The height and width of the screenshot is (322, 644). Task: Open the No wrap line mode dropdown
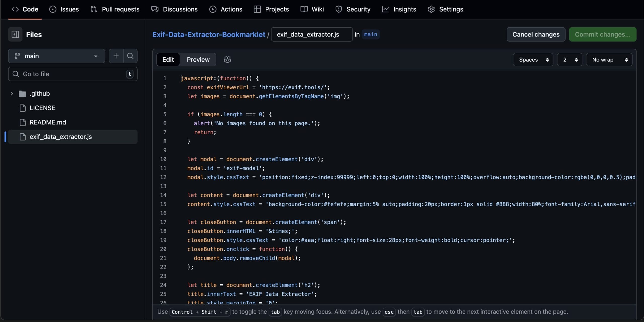(609, 60)
